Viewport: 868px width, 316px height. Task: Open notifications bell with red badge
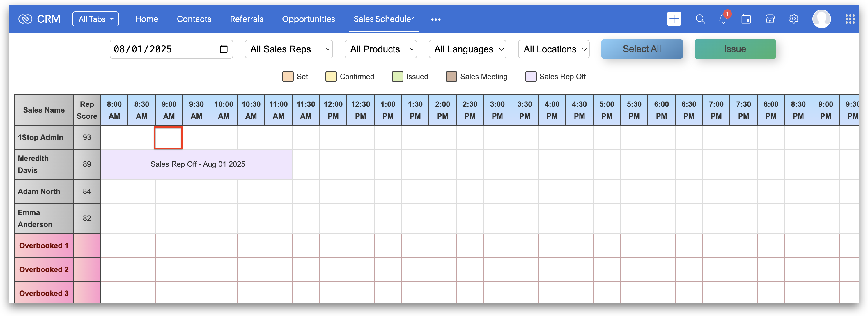pos(723,19)
